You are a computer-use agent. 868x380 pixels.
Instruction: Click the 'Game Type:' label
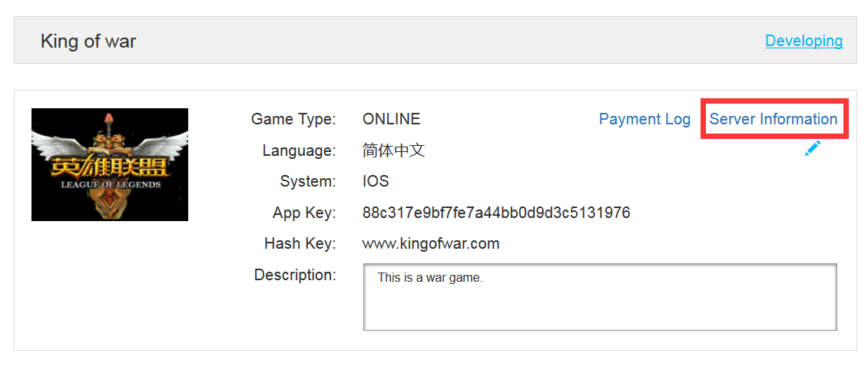(293, 119)
